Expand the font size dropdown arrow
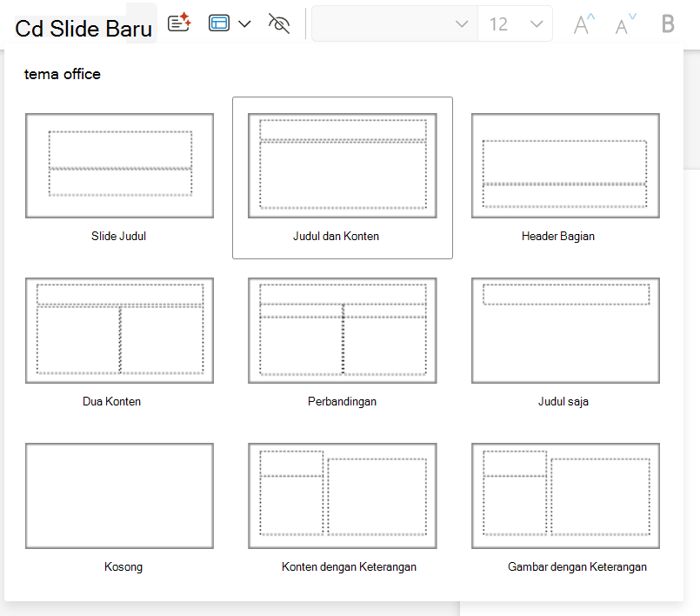700x616 pixels. [537, 23]
